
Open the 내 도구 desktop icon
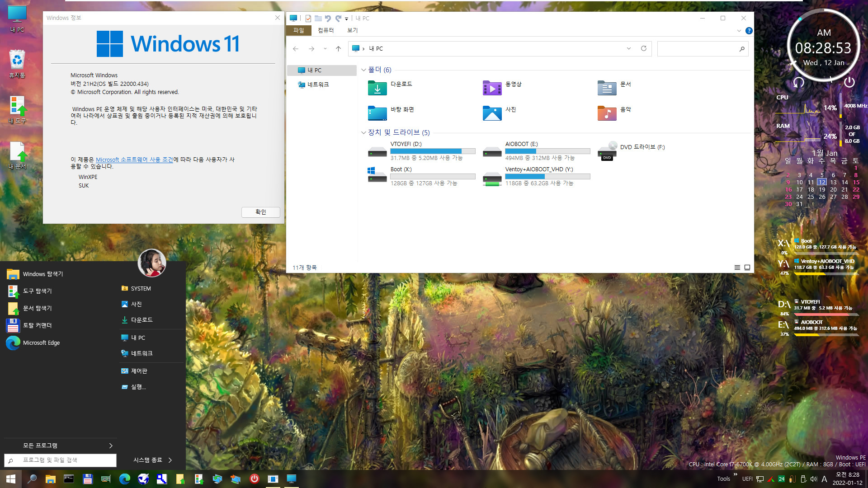pos(17,110)
